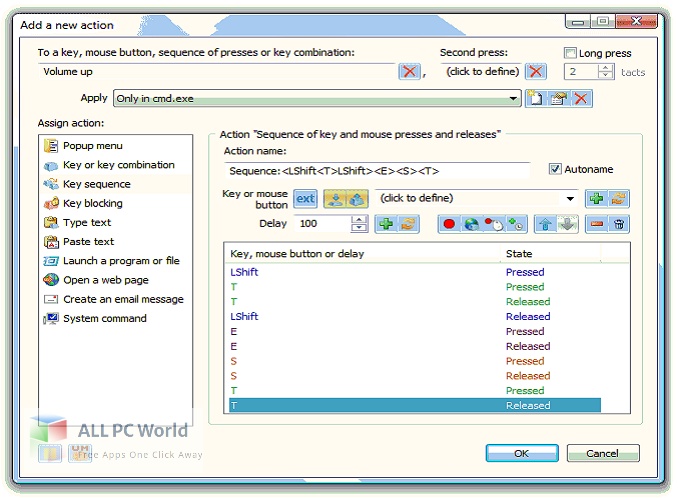Move selected row up with blue arrow
The width and height of the screenshot is (678, 498).
tap(545, 224)
